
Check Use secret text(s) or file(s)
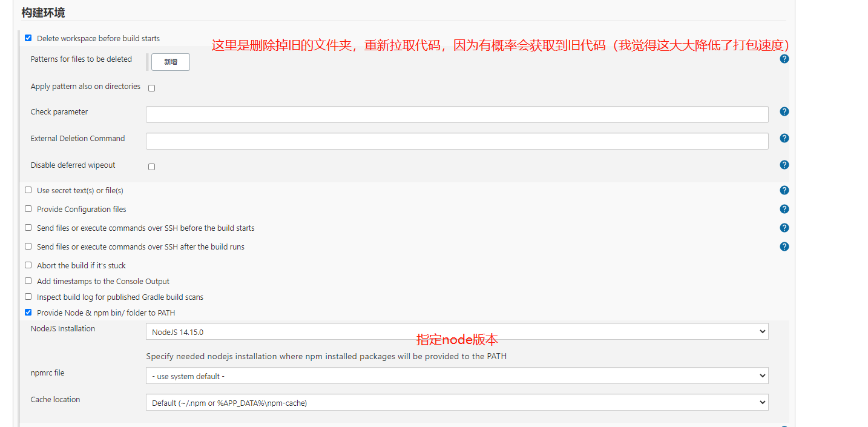point(28,190)
